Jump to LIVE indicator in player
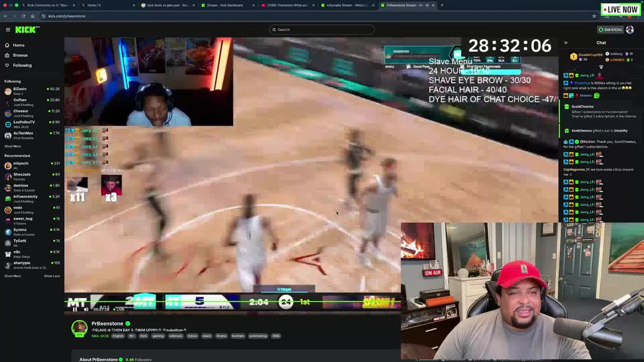 119,309
